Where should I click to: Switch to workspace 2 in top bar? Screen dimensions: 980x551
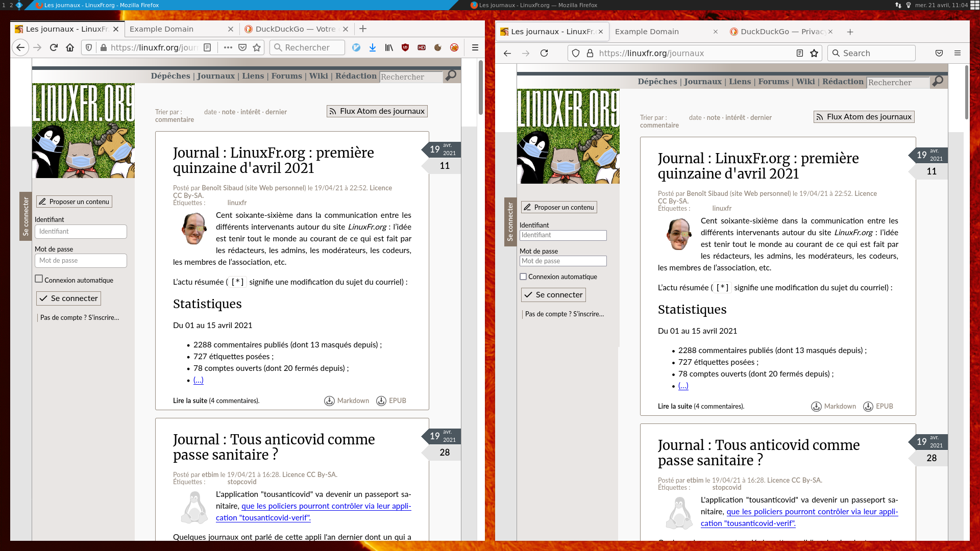tap(11, 5)
